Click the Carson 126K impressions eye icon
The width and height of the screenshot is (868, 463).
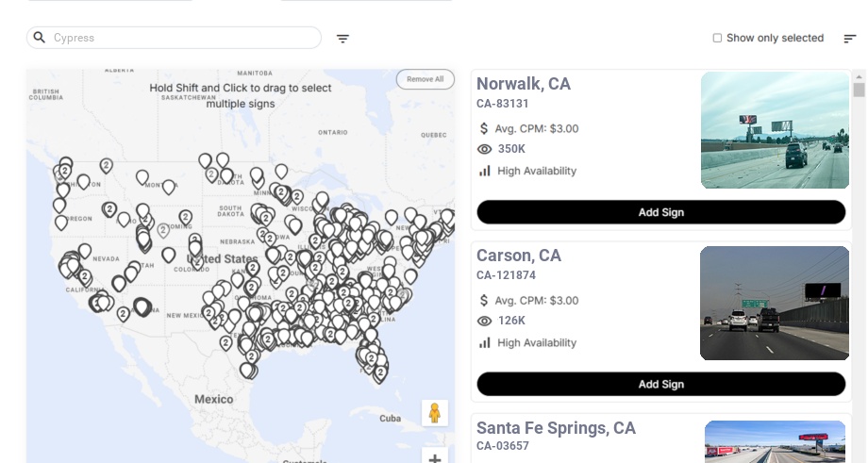point(485,321)
